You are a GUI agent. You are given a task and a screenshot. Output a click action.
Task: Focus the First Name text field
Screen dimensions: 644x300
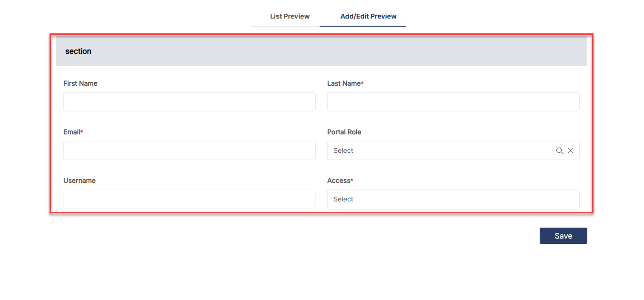[189, 102]
